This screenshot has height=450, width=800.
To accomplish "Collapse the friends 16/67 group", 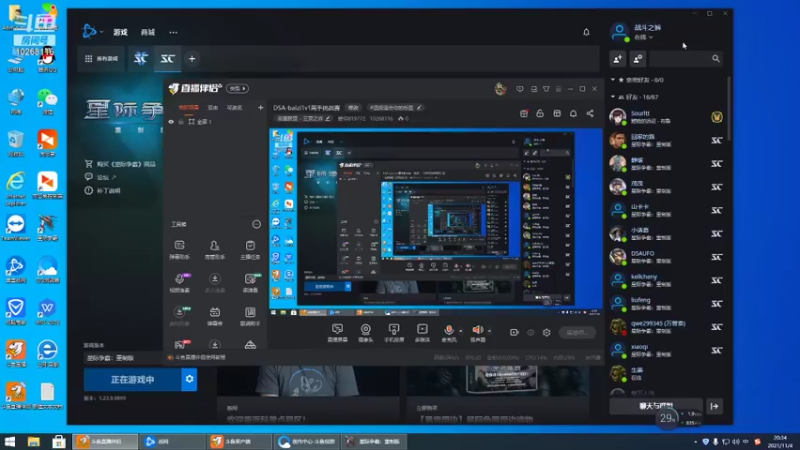I will coord(613,97).
